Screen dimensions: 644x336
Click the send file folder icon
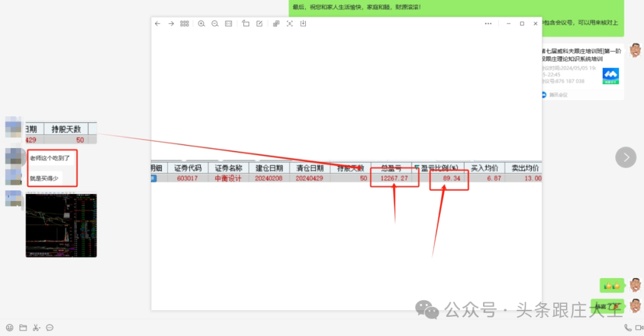coord(23,328)
